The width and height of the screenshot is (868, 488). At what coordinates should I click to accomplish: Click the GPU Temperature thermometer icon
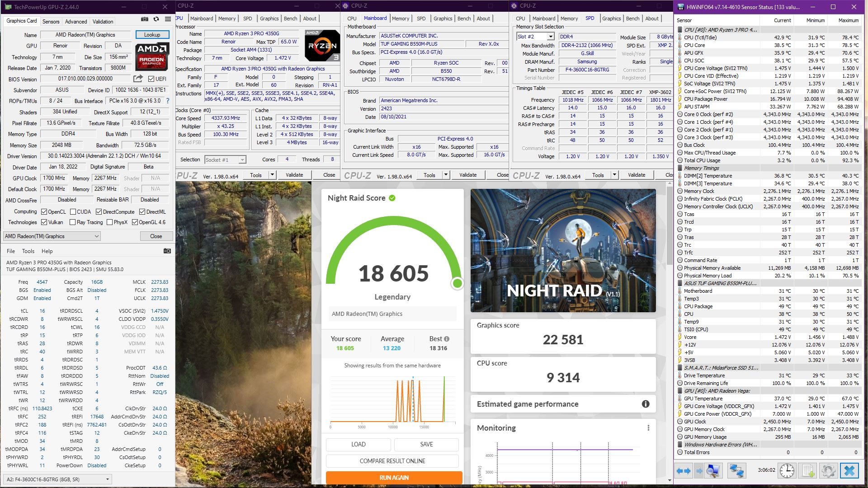[x=679, y=399]
